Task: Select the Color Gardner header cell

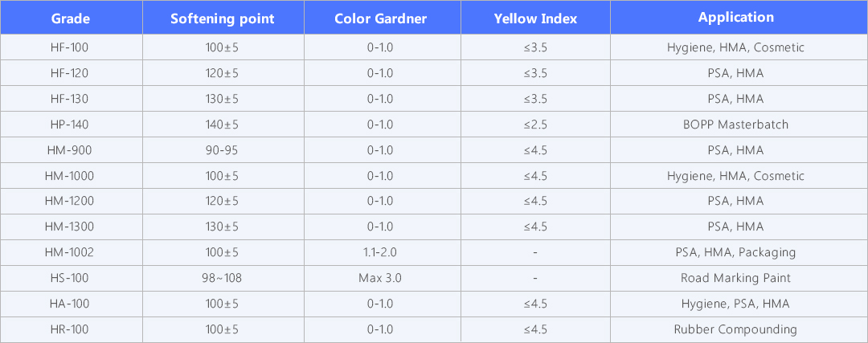Action: coord(381,18)
